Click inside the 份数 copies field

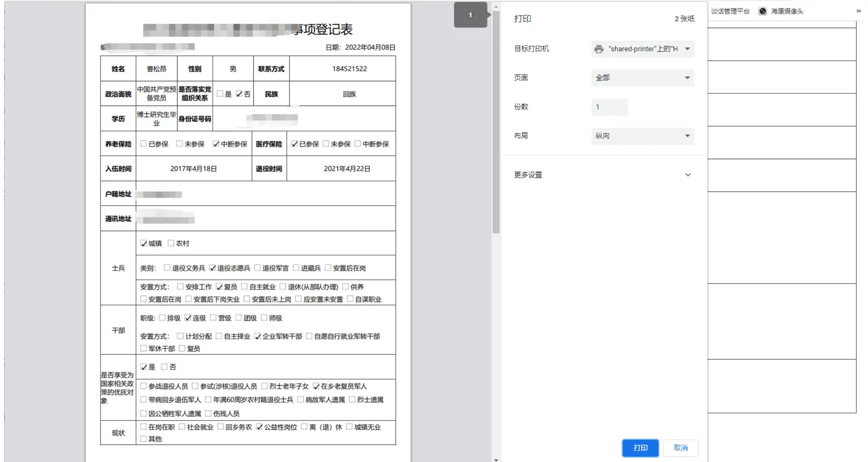pos(609,107)
